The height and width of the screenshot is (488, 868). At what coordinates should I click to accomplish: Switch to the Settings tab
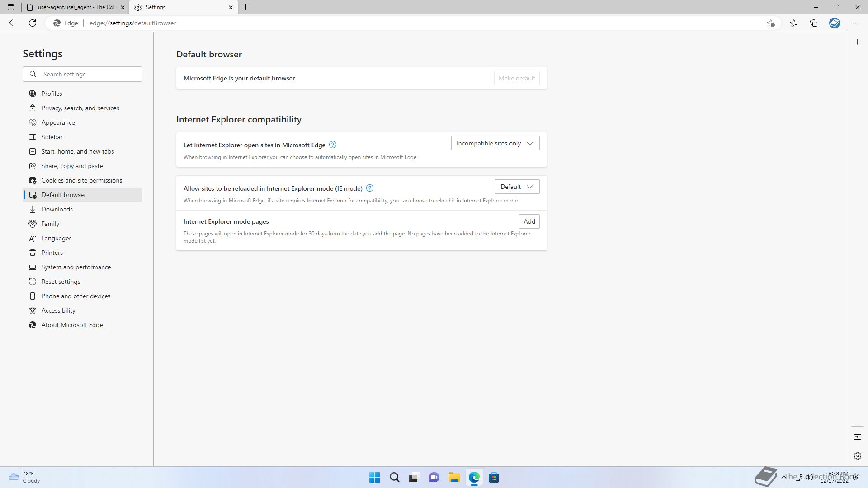click(x=184, y=7)
